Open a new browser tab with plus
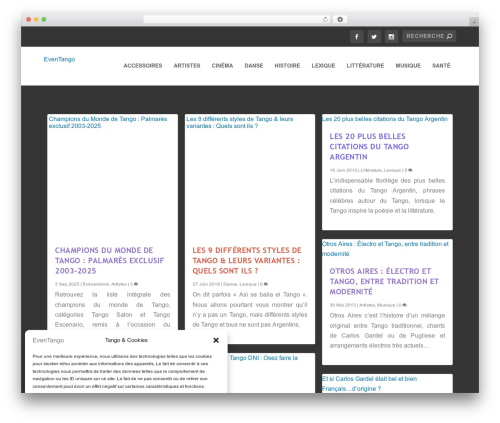Screen dimensions: 500x423 (474, 22)
